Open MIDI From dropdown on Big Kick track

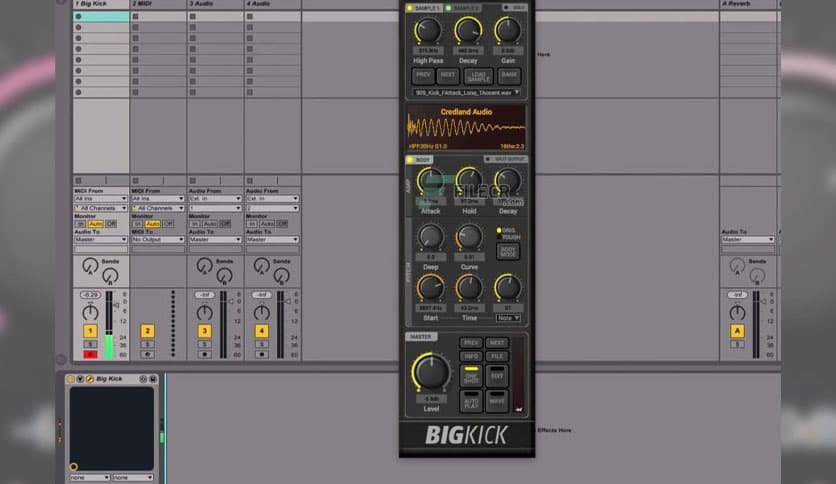(x=101, y=199)
